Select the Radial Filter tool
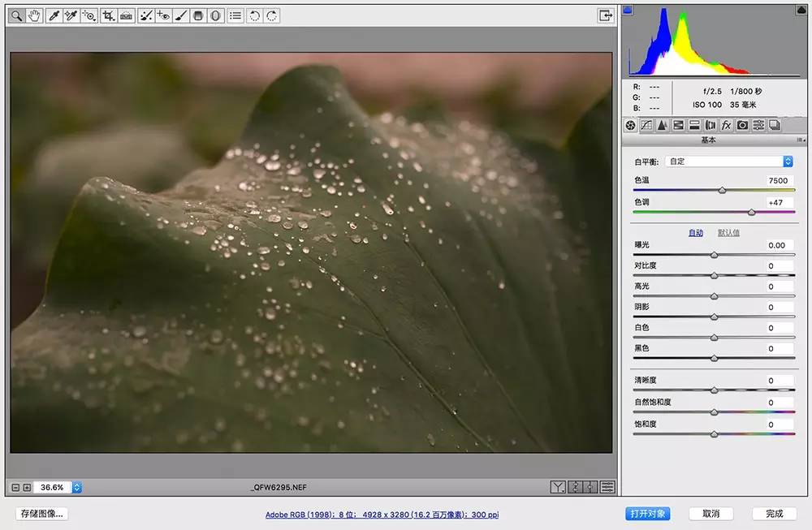The width and height of the screenshot is (812, 530). 215,15
